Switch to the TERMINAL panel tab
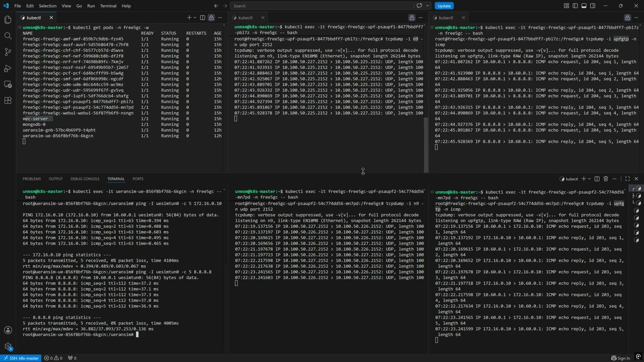The height and width of the screenshot is (362, 644). click(x=116, y=178)
